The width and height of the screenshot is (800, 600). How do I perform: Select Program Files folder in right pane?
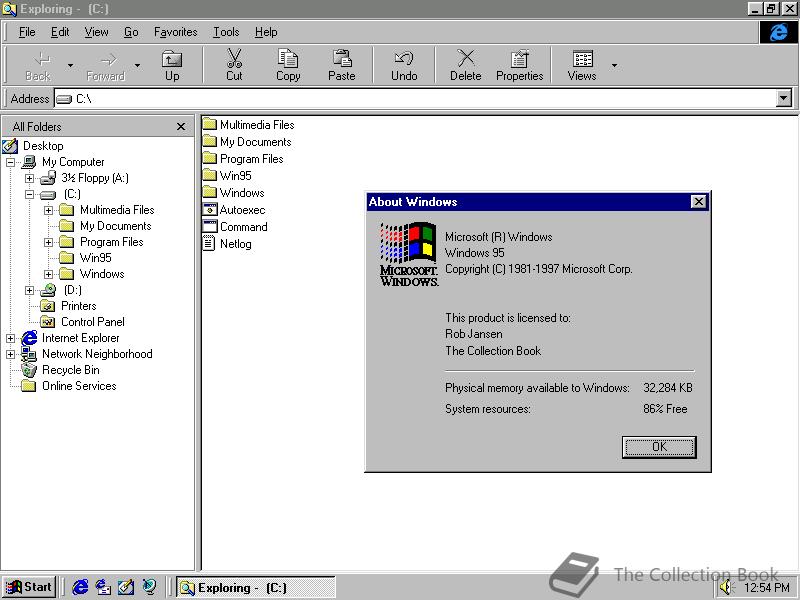[243, 159]
